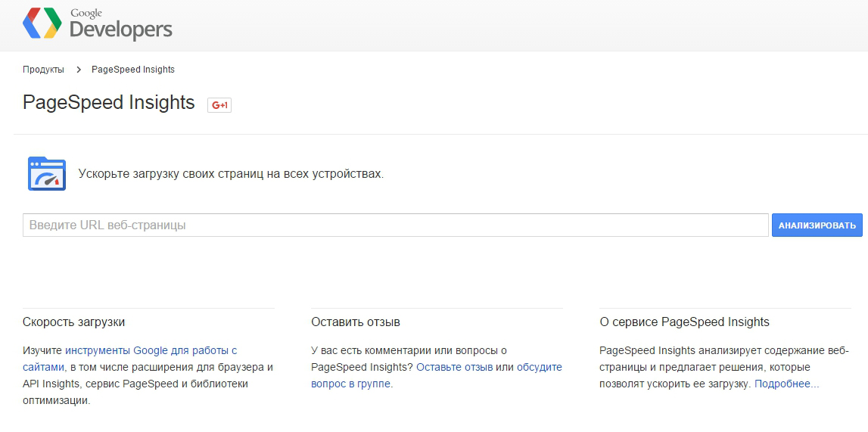Click the PageSpeed speedometer browser icon
Image resolution: width=868 pixels, height=432 pixels.
pos(47,174)
